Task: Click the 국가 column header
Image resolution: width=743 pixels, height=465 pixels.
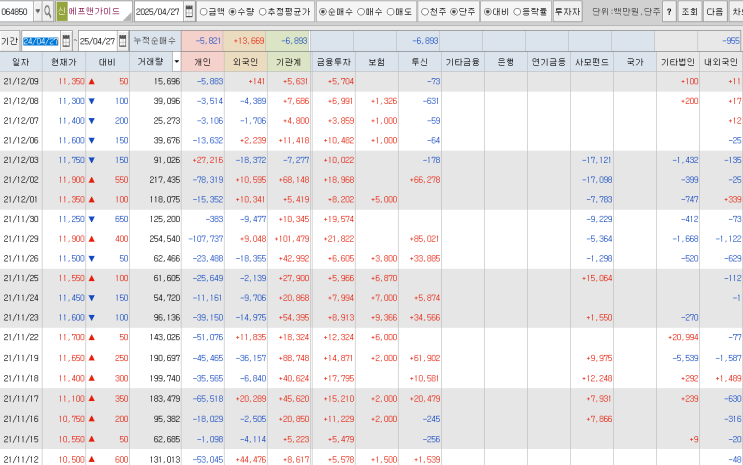Action: [635, 62]
